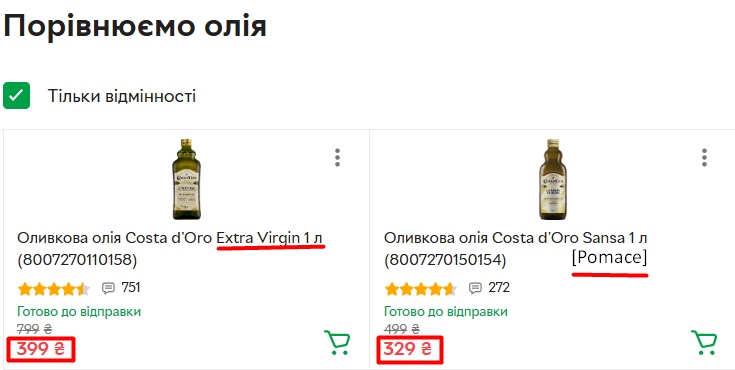Click the crossed-out 499 ₴ old price

402,329
